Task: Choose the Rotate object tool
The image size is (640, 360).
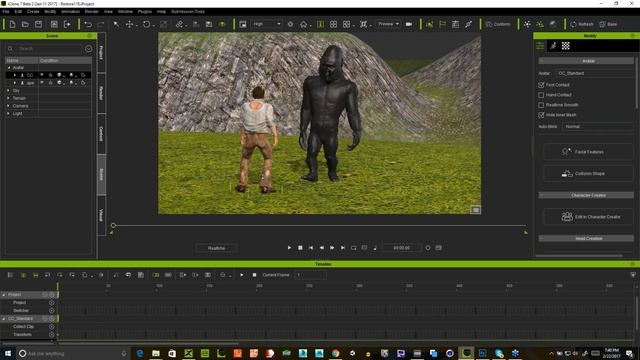Action: tap(147, 24)
